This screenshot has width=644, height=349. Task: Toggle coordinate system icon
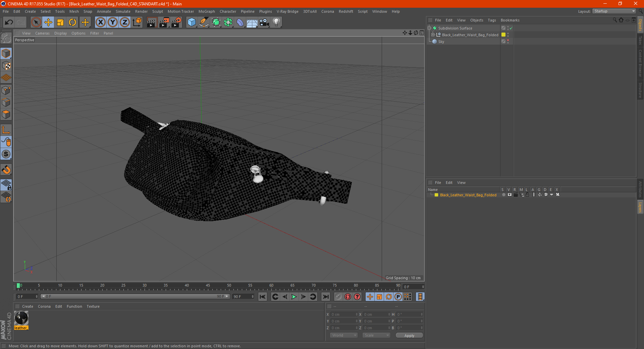137,22
